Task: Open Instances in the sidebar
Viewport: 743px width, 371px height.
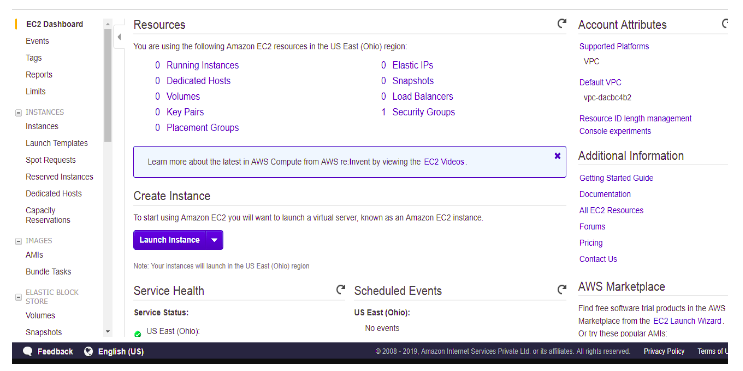Action: pyautogui.click(x=42, y=126)
